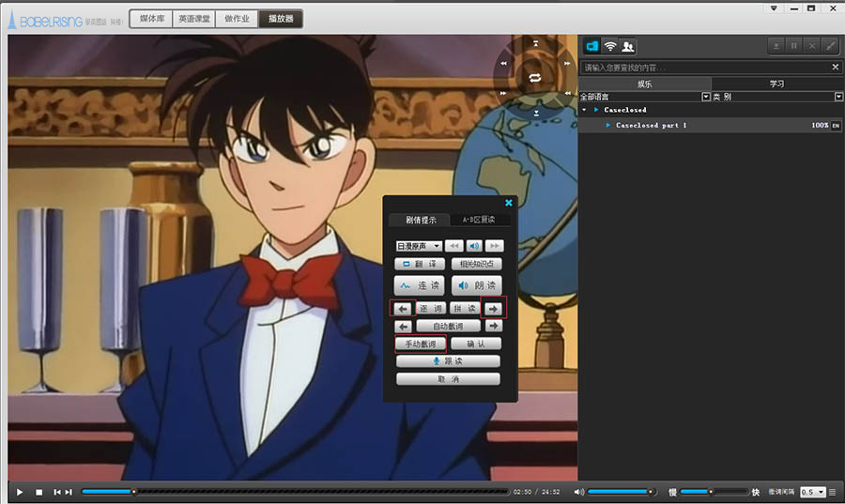The image size is (845, 504).
Task: Switch to the 娱乐 entertainment tab
Action: pos(644,84)
